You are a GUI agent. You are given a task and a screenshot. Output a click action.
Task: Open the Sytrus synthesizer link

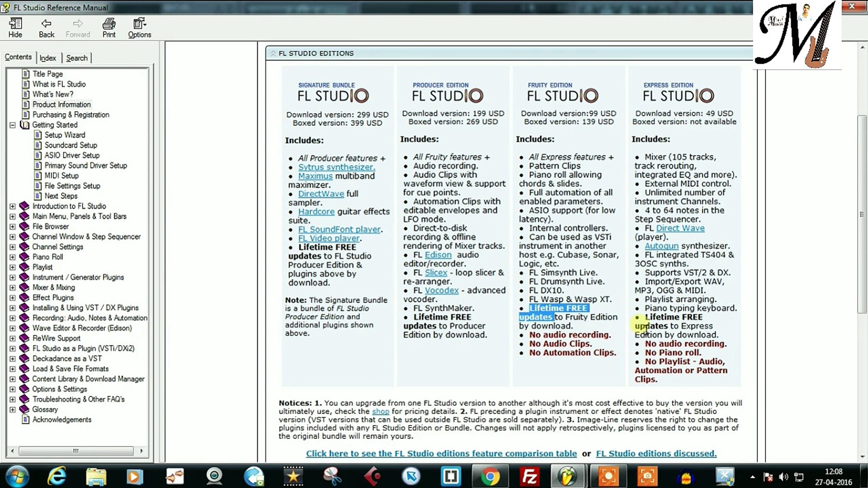[336, 167]
